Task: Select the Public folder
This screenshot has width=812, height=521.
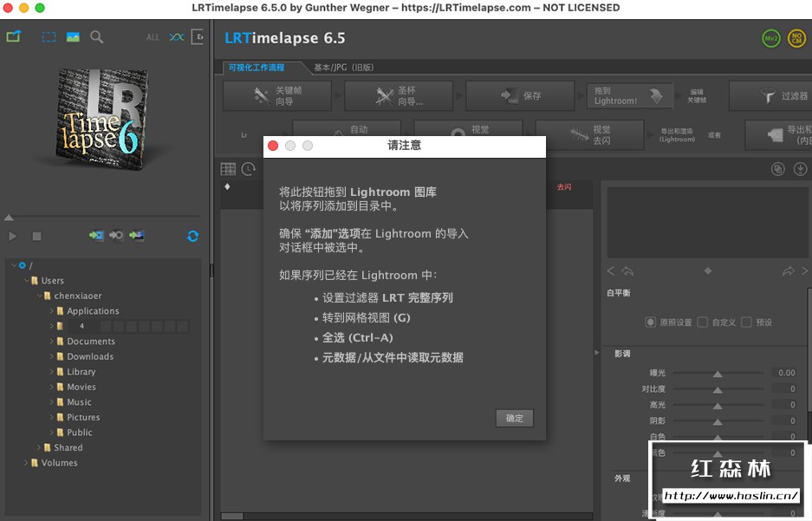Action: coord(80,433)
